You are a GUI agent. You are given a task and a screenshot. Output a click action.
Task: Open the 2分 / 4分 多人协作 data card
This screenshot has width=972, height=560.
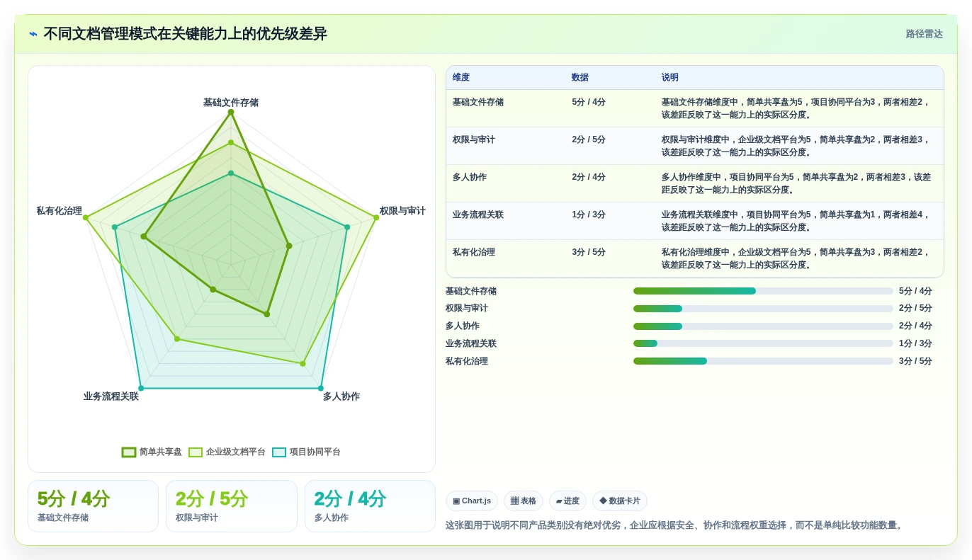tap(370, 506)
